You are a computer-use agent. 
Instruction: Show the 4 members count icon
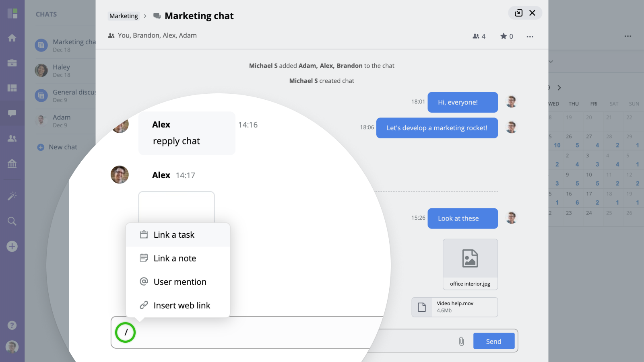tap(479, 36)
